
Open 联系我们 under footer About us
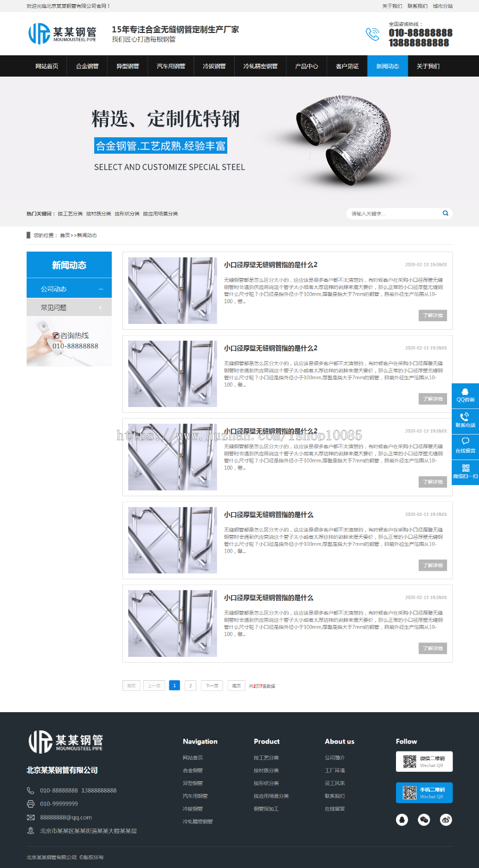point(335,796)
